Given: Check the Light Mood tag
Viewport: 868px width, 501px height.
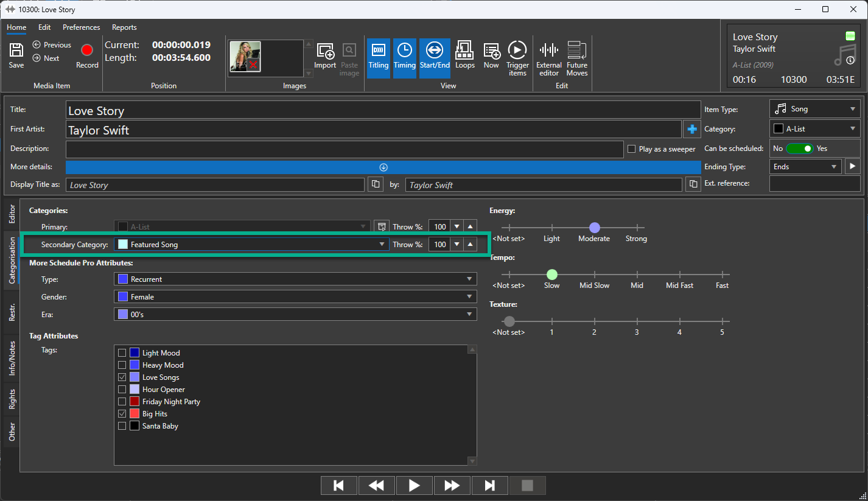Looking at the screenshot, I should pyautogui.click(x=122, y=353).
